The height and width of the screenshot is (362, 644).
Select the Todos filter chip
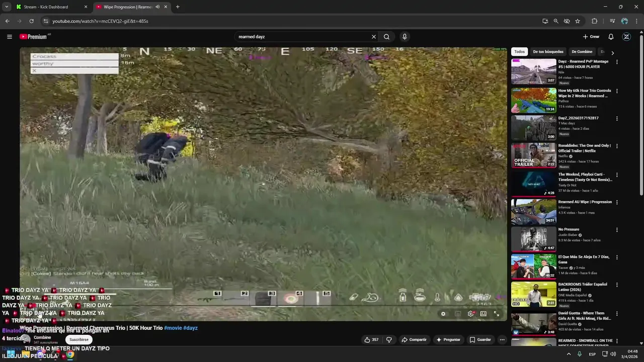coord(520,52)
